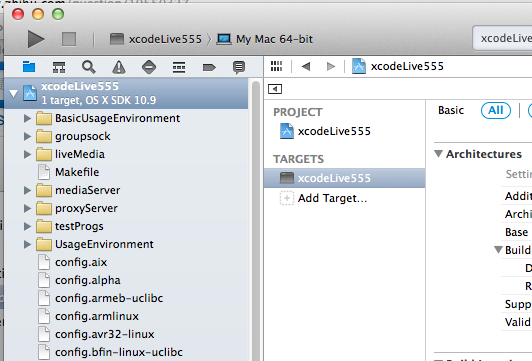Viewport: 532px width, 361px height.
Task: Open the Log navigator speech bubble icon
Action: pos(239,67)
